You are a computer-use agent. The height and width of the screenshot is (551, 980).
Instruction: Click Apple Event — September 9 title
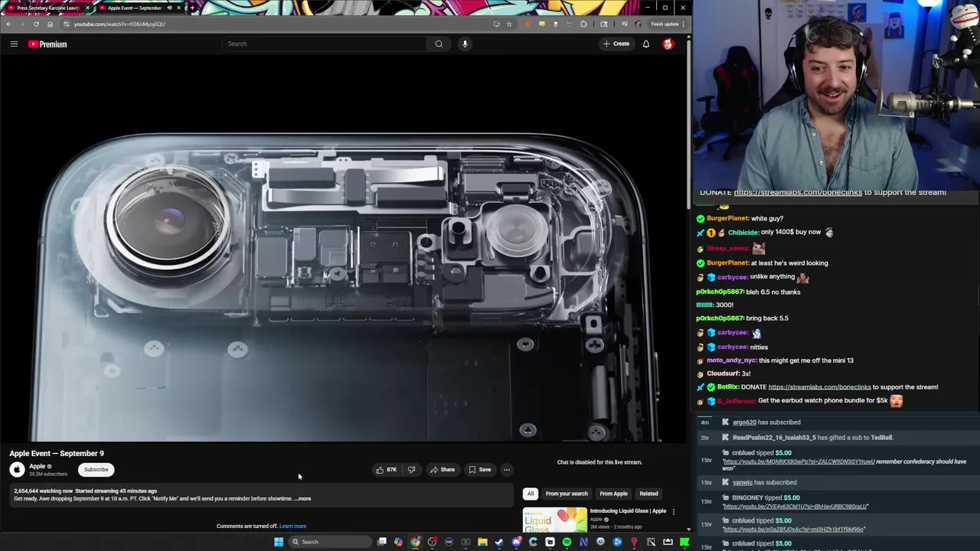point(57,454)
